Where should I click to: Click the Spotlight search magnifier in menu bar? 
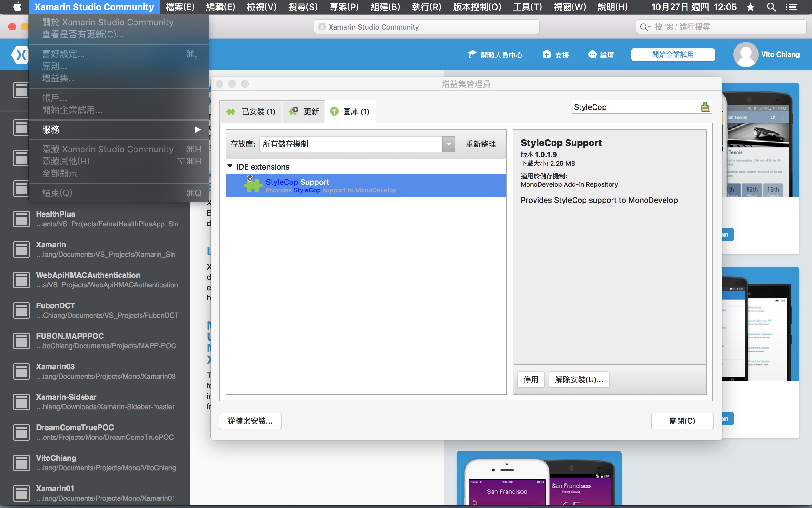771,7
